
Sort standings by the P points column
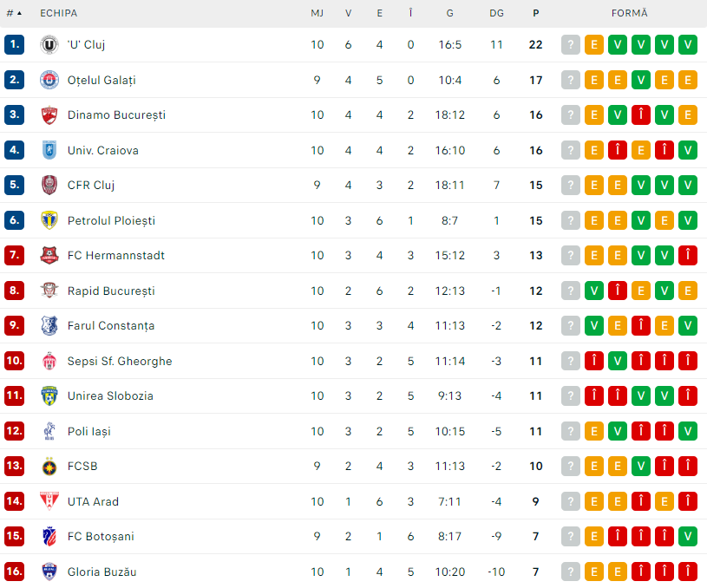535,14
